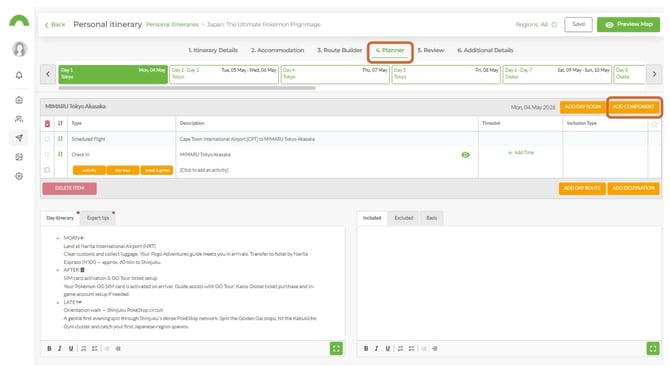Click sort arrows icon in table header
The image size is (670, 367).
(60, 123)
